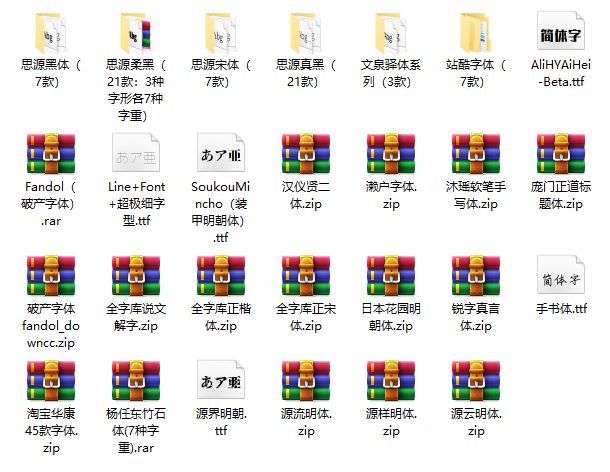The width and height of the screenshot is (610, 472).
Task: Click the file name 手书体.ttf
Action: point(561,309)
